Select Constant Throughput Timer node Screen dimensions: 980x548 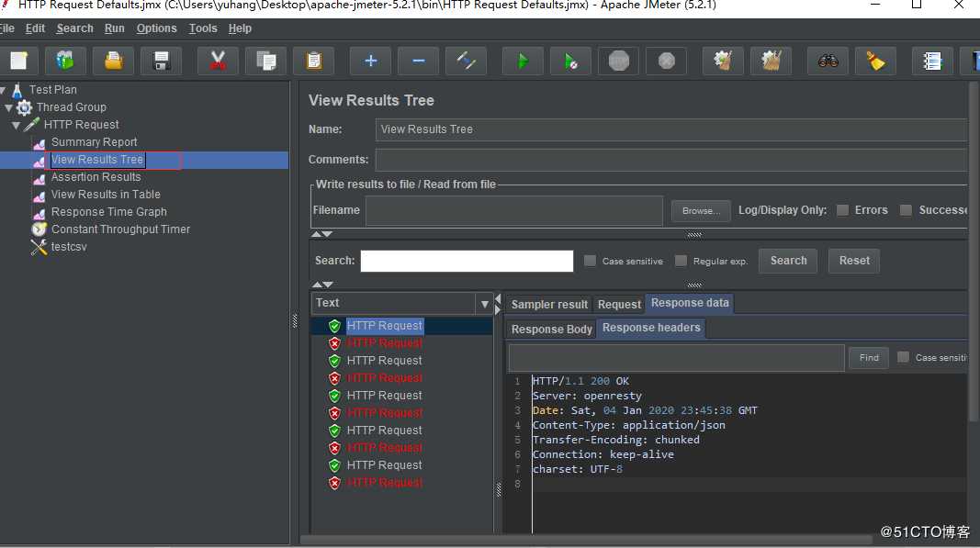coord(120,230)
